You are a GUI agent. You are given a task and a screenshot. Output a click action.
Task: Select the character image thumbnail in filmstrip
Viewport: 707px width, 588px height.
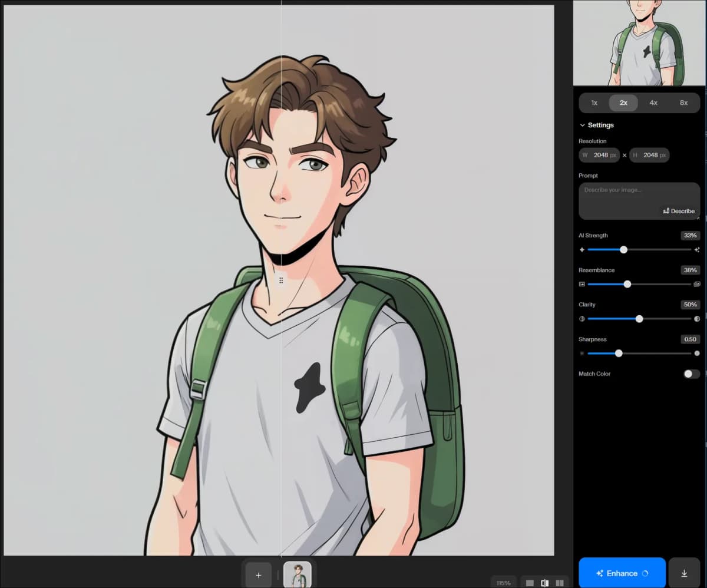click(x=298, y=575)
